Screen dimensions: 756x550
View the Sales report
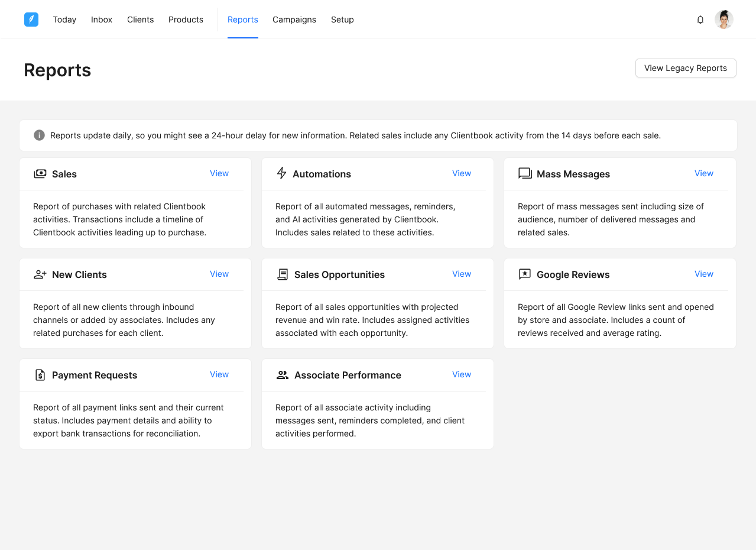219,173
